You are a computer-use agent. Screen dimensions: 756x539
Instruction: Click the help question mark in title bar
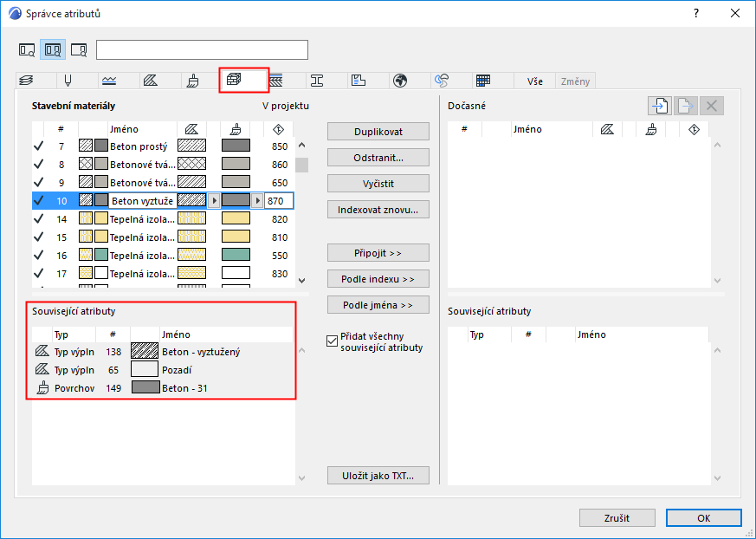[695, 14]
